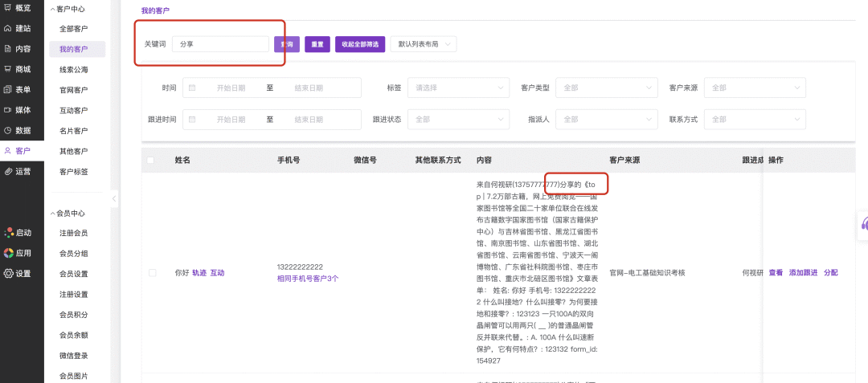Click the 关键词 keyword input field
The image size is (868, 383).
219,44
